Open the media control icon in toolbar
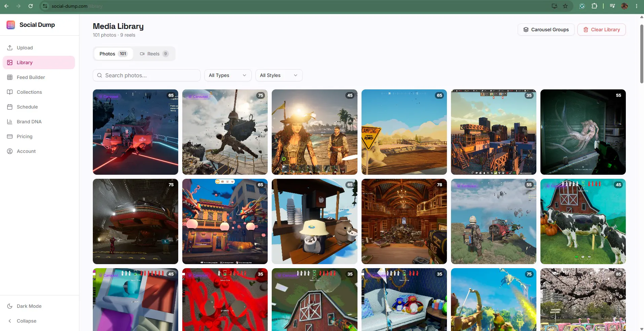The width and height of the screenshot is (644, 331). pyautogui.click(x=612, y=6)
